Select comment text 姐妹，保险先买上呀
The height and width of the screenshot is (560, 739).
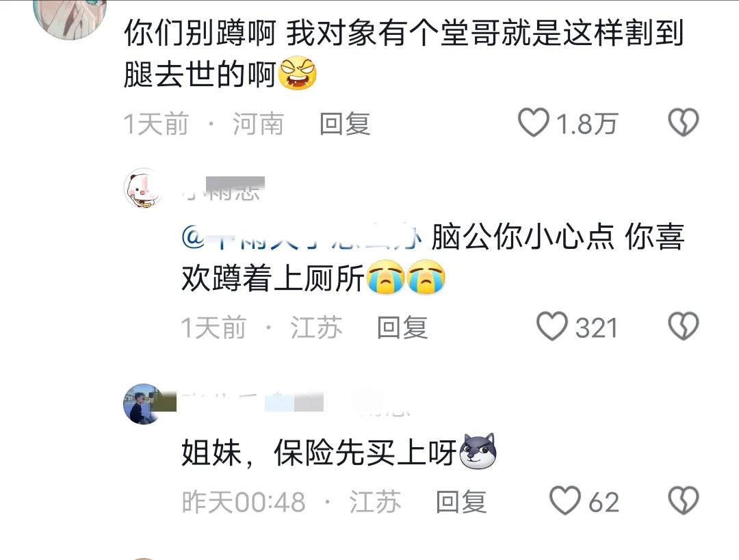tap(319, 453)
